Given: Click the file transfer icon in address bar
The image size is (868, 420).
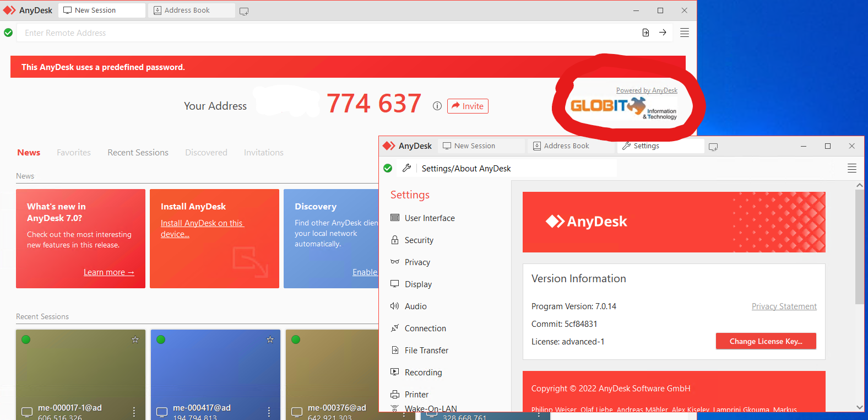Looking at the screenshot, I should [x=645, y=33].
